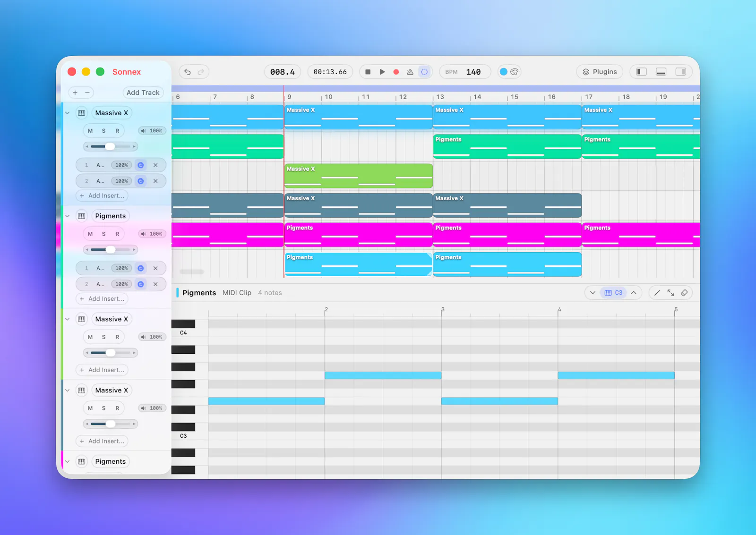756x535 pixels.
Task: Mute the first Massive X track
Action: tap(90, 131)
